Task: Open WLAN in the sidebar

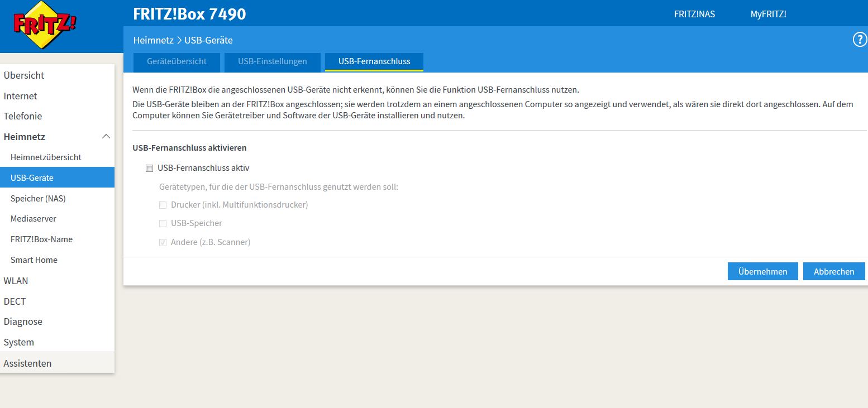Action: point(57,281)
